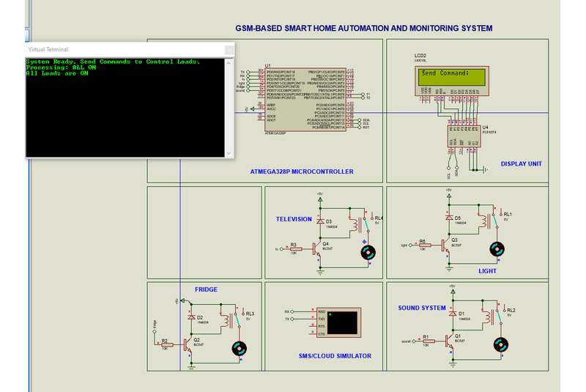Viewport: 586px width, 392px height.
Task: Click the Virtual Terminal scroll-down arrow
Action: coord(229,153)
